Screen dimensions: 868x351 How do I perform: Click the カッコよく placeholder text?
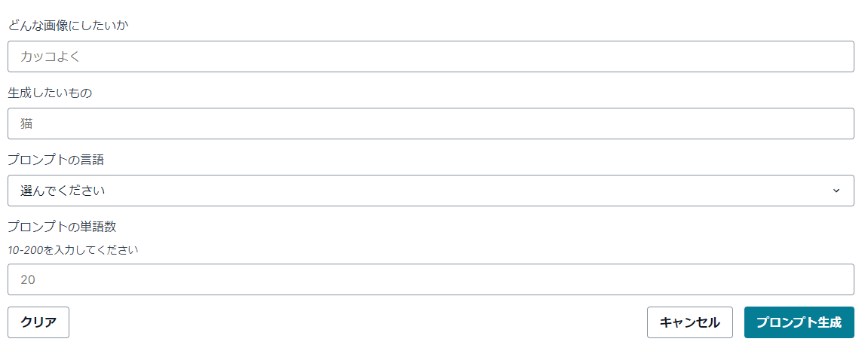(50, 56)
